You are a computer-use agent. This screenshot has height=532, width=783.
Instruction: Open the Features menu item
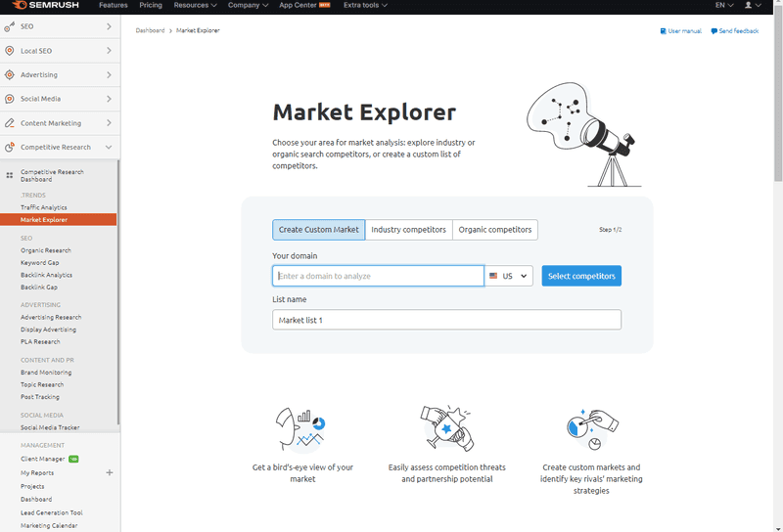(x=114, y=5)
